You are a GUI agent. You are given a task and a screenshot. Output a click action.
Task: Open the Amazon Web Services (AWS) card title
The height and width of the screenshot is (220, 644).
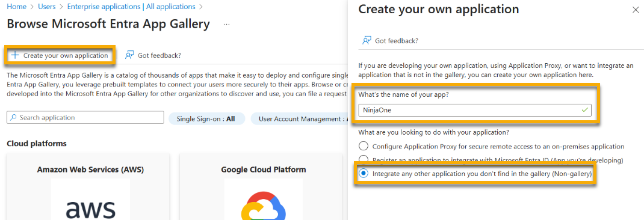[90, 169]
